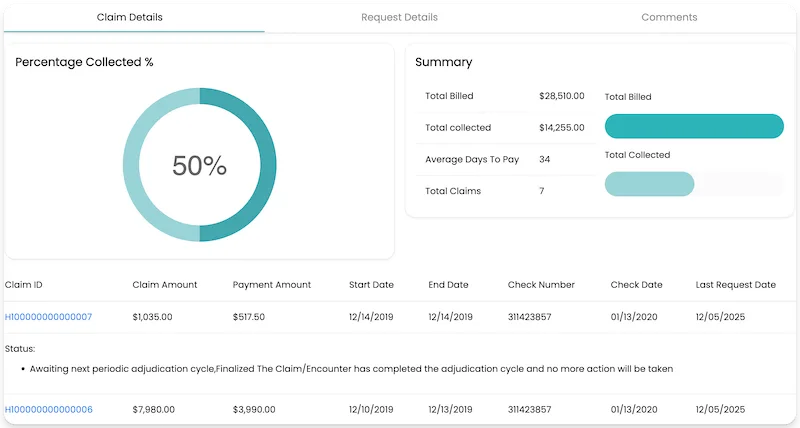Screen dimensions: 800x428
Task: Click the Check Number column header
Action: (541, 285)
